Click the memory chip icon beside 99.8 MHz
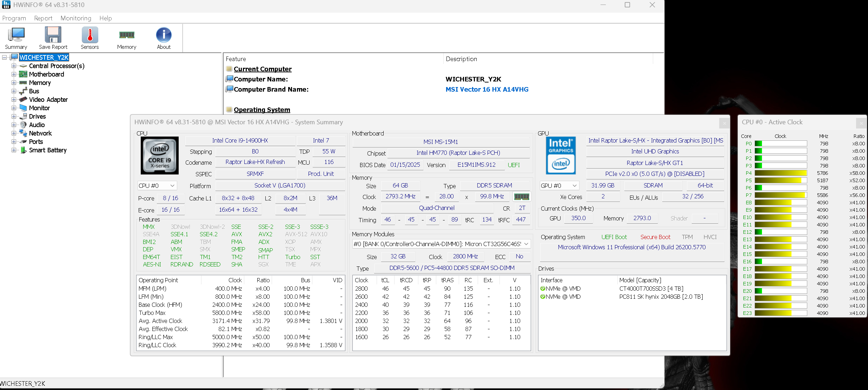Viewport: 868px width, 390px height. click(522, 197)
